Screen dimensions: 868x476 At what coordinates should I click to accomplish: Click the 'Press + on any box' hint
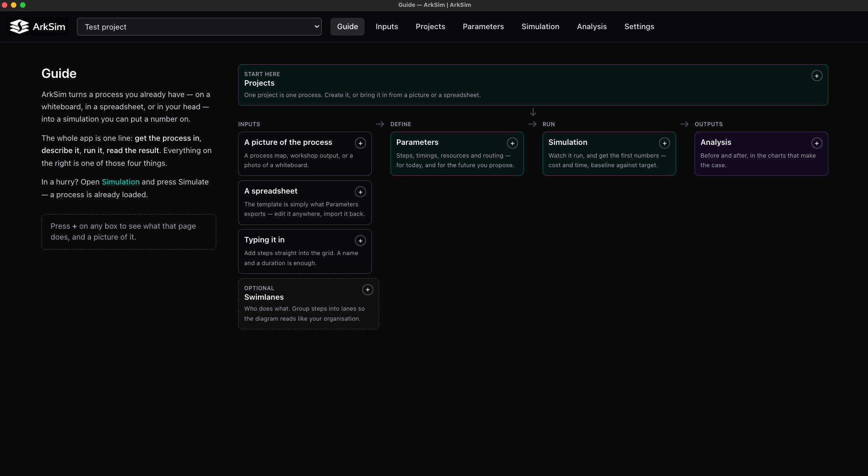click(128, 231)
